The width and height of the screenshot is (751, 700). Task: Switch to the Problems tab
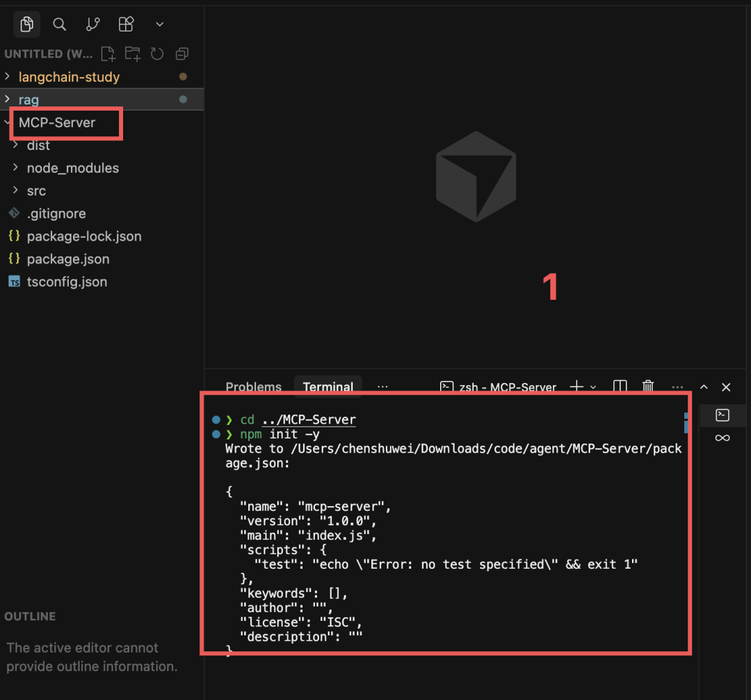[253, 387]
